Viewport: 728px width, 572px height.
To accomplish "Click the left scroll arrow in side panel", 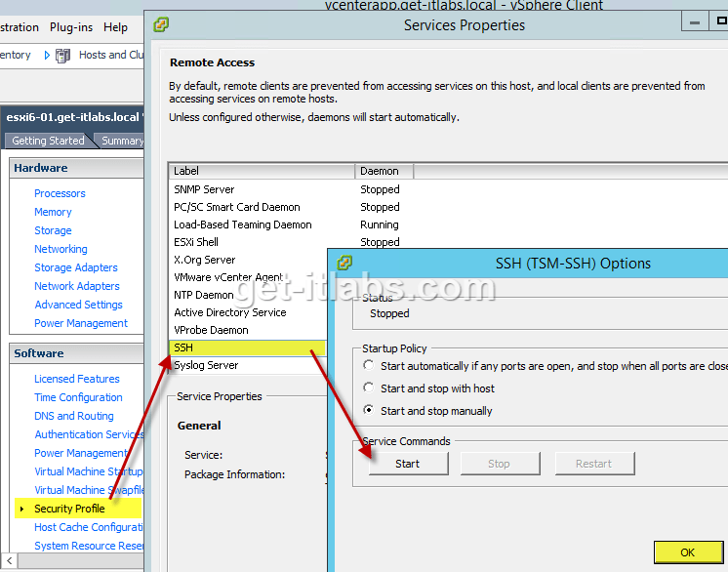I will [10, 560].
